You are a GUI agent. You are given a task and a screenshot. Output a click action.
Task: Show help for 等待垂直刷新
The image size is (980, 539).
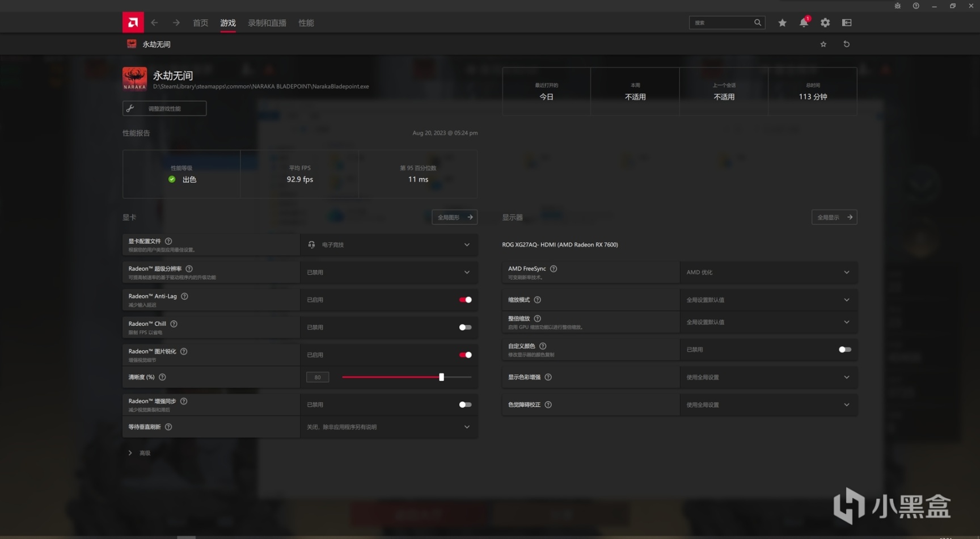[168, 427]
